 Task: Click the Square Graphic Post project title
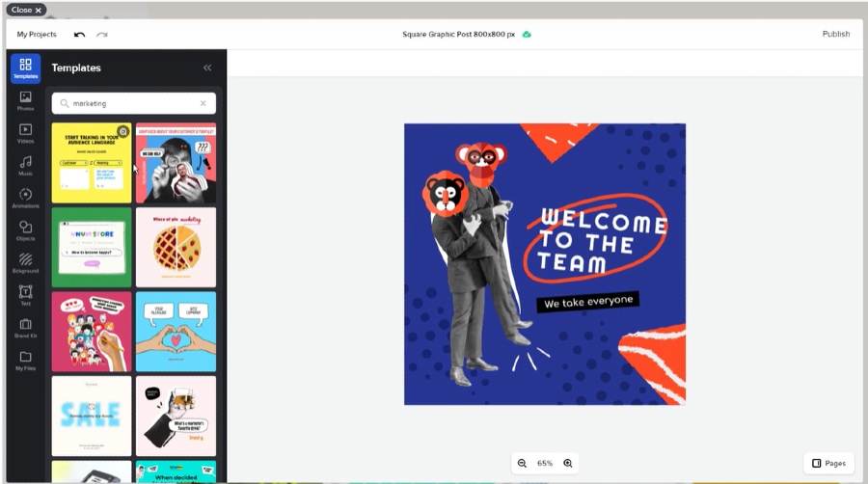458,35
